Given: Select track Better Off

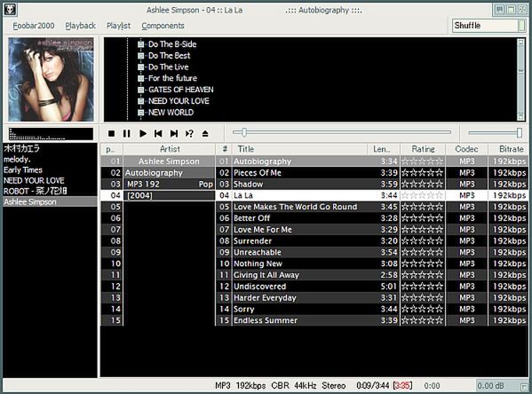Looking at the screenshot, I should click(x=314, y=218).
